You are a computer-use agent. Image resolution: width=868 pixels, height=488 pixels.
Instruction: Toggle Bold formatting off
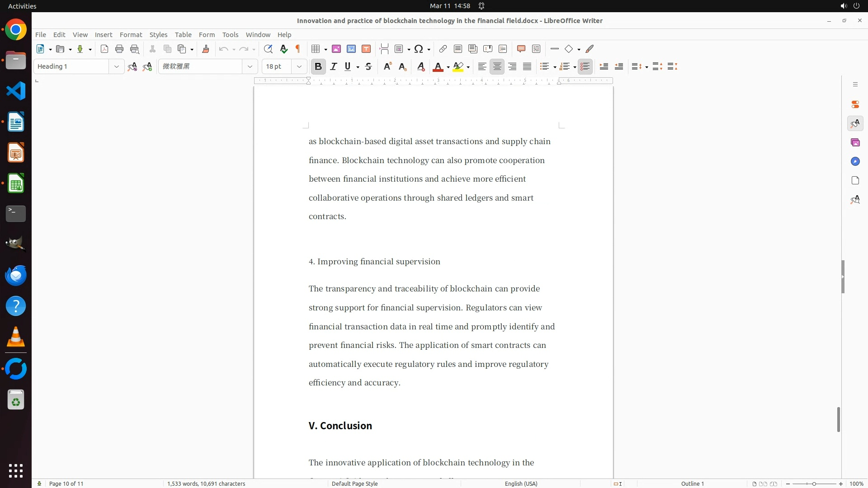click(x=318, y=66)
